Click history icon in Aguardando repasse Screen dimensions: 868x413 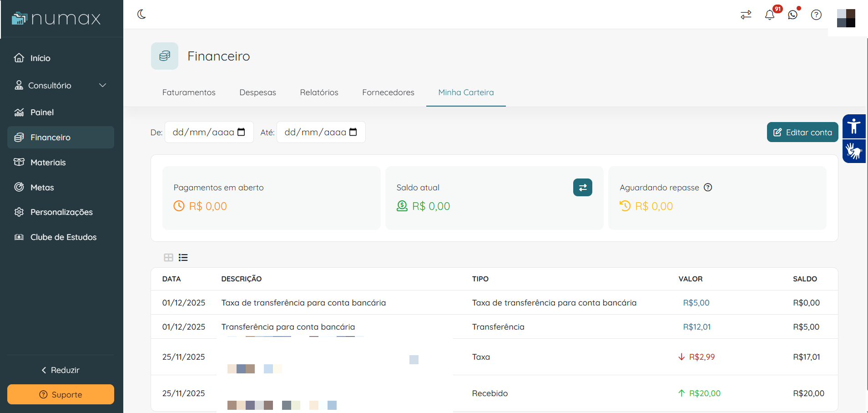pos(625,206)
